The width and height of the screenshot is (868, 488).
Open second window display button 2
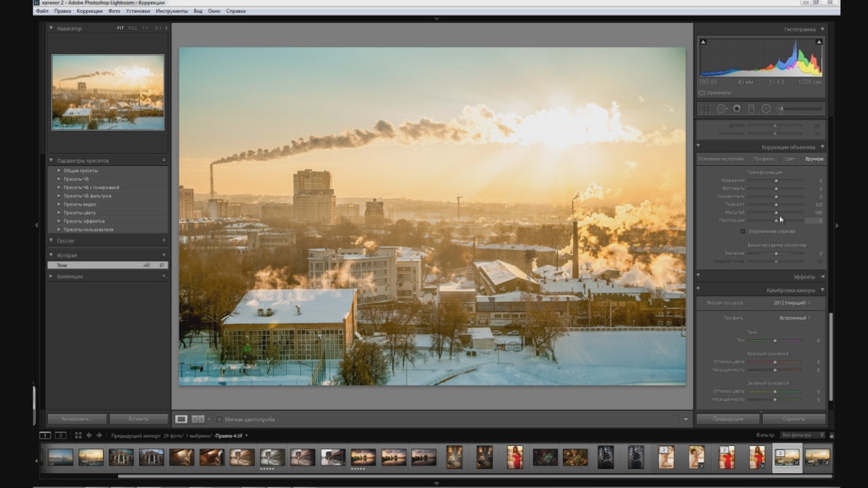[x=60, y=435]
